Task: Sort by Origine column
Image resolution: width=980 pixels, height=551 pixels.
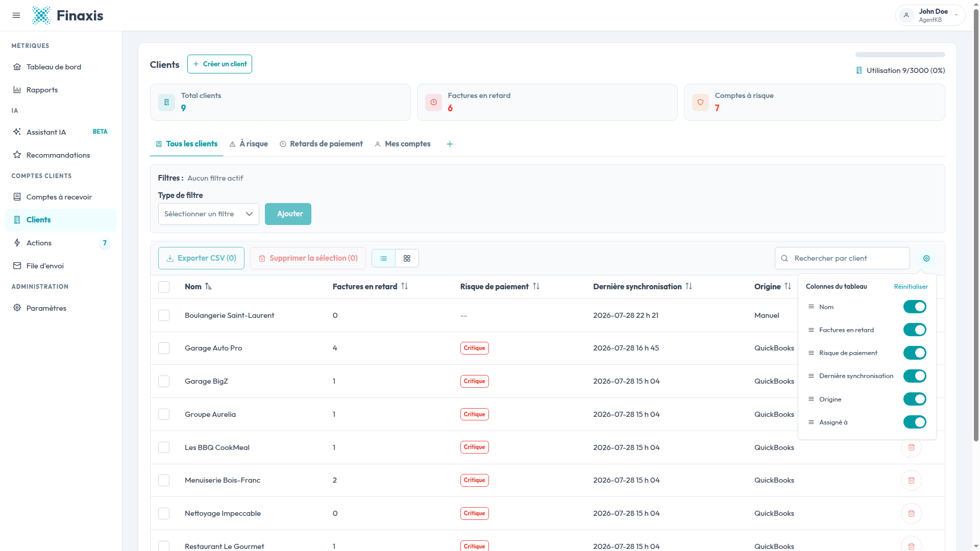Action: (x=788, y=287)
